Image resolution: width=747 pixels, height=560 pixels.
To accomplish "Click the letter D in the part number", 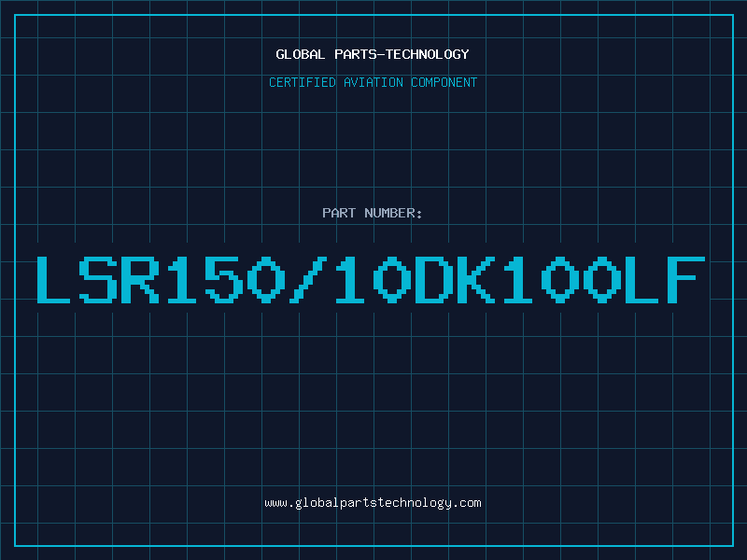I will click(x=432, y=279).
